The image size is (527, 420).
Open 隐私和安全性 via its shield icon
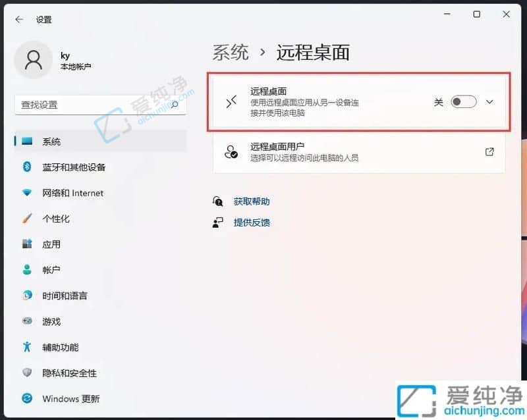tap(26, 373)
